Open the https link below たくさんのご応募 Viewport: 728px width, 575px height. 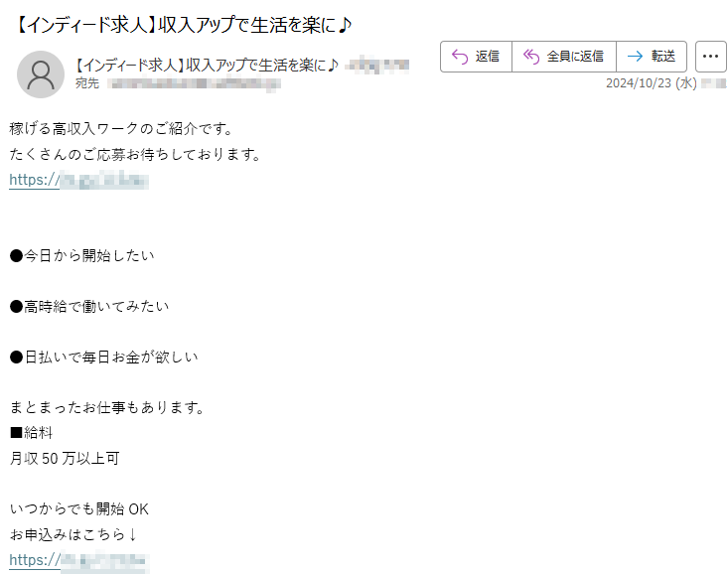(78, 180)
